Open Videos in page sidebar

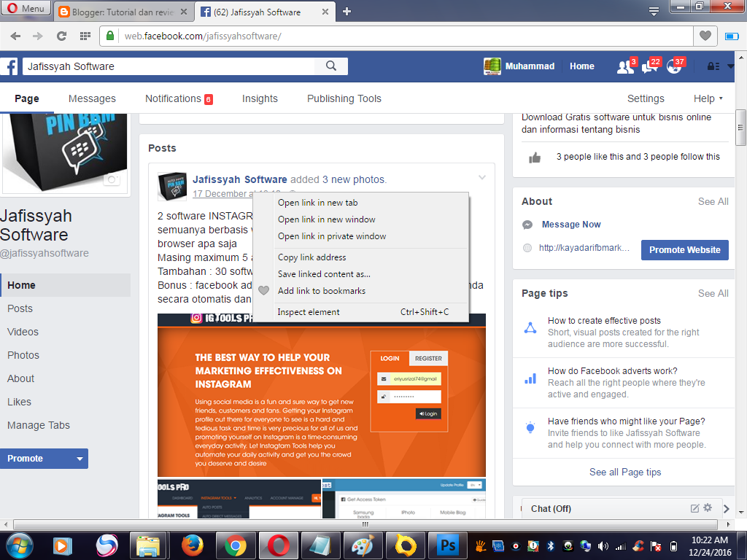(x=23, y=332)
